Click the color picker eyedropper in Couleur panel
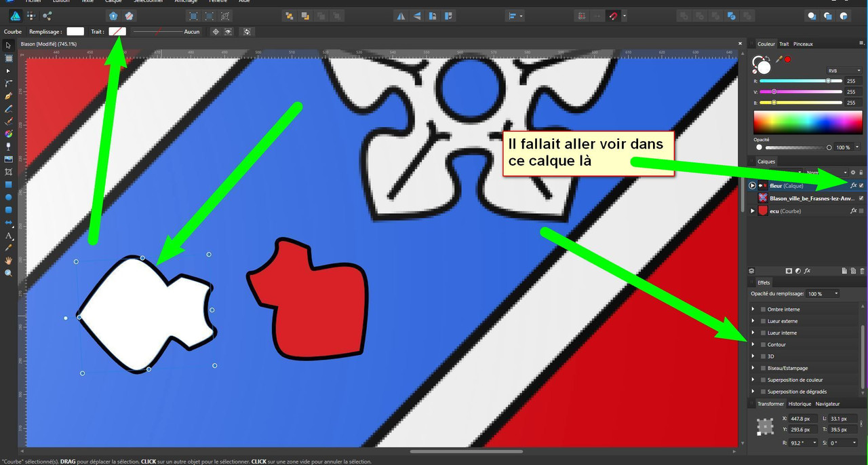Viewport: 868px width, 465px height. tap(778, 60)
